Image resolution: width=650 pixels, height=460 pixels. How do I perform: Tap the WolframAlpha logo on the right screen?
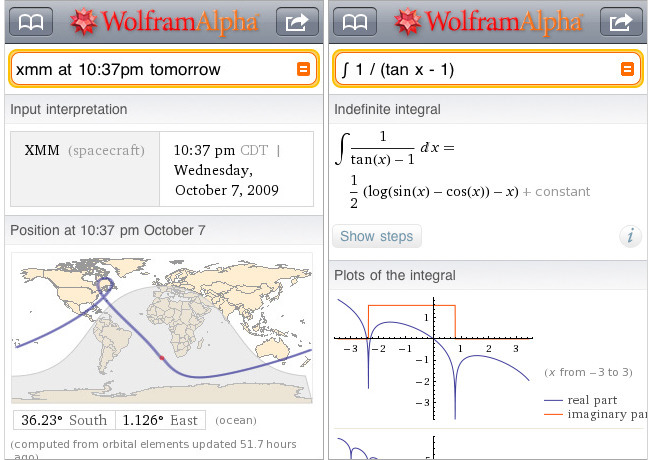488,22
